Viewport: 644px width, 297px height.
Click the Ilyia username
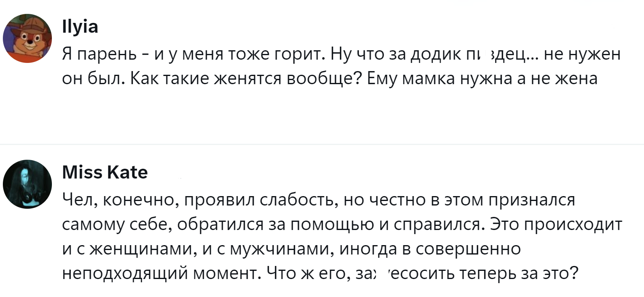80,27
